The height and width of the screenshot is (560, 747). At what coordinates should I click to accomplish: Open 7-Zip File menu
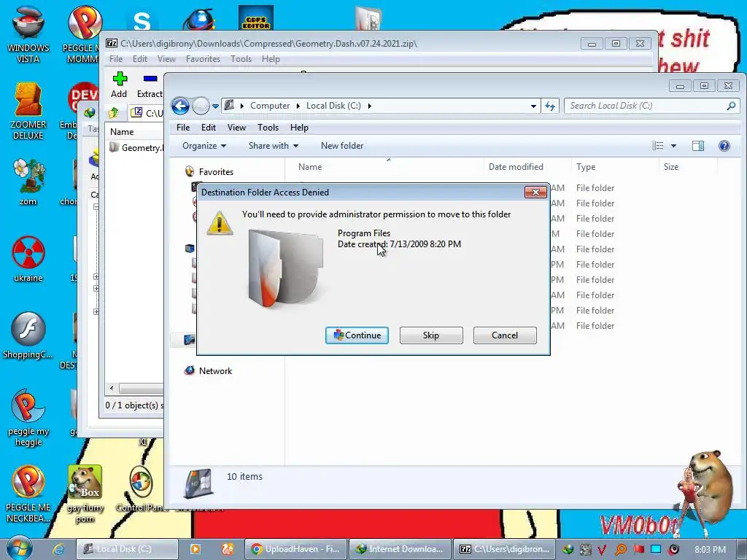pyautogui.click(x=116, y=59)
